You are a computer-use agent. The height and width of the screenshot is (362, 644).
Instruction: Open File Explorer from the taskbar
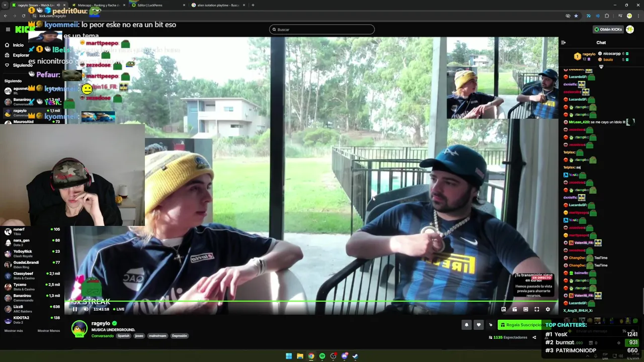point(300,356)
